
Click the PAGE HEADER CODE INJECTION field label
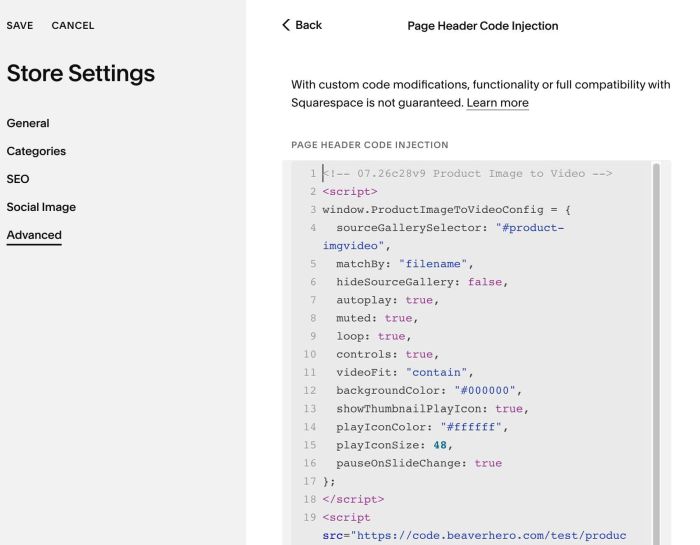[x=370, y=145]
